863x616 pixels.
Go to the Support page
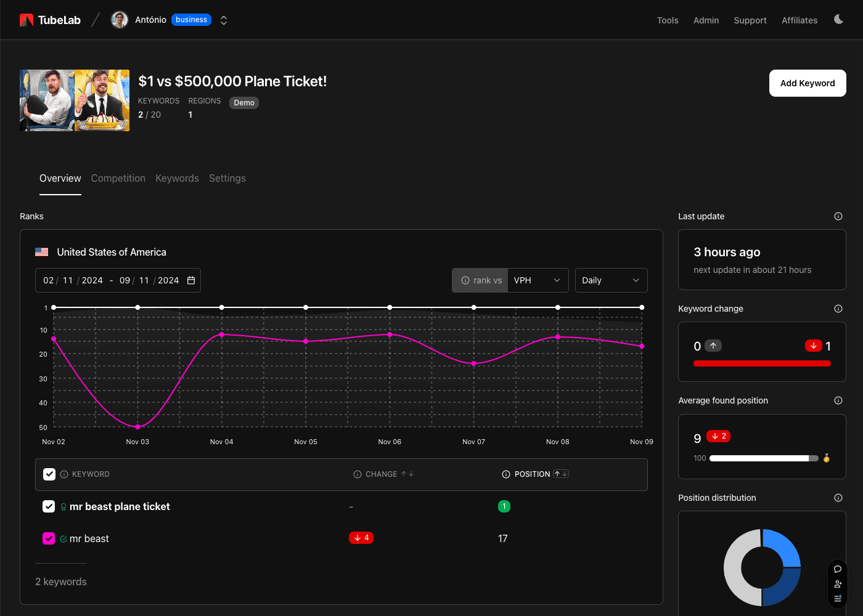pyautogui.click(x=750, y=20)
